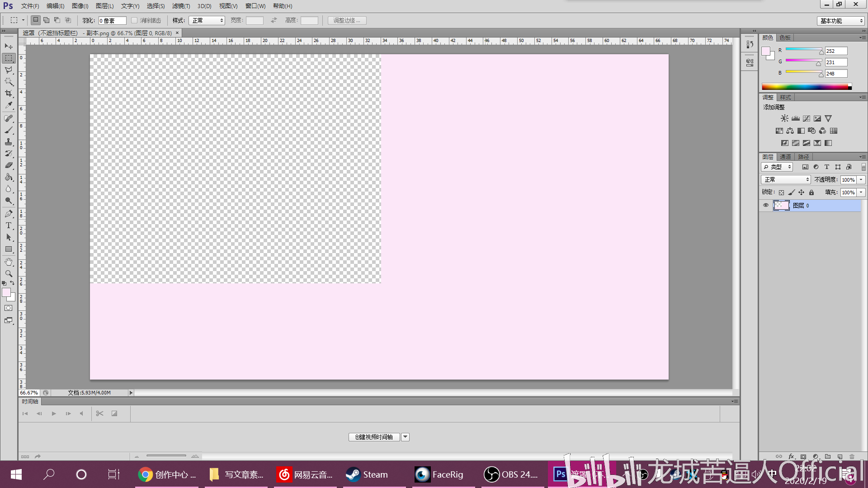The width and height of the screenshot is (868, 488).
Task: Click the 调整边缘 refine edge button
Action: click(347, 21)
